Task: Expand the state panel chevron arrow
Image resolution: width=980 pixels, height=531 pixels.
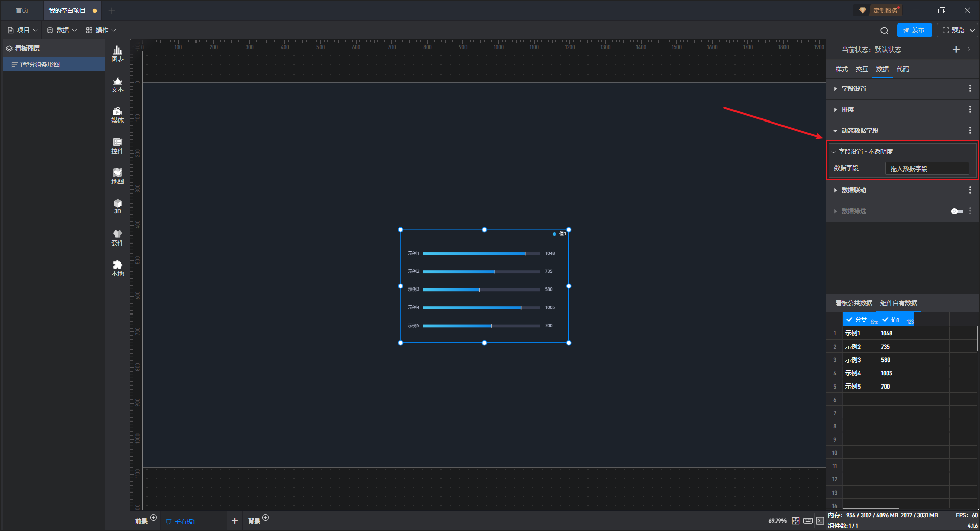Action: tap(969, 50)
